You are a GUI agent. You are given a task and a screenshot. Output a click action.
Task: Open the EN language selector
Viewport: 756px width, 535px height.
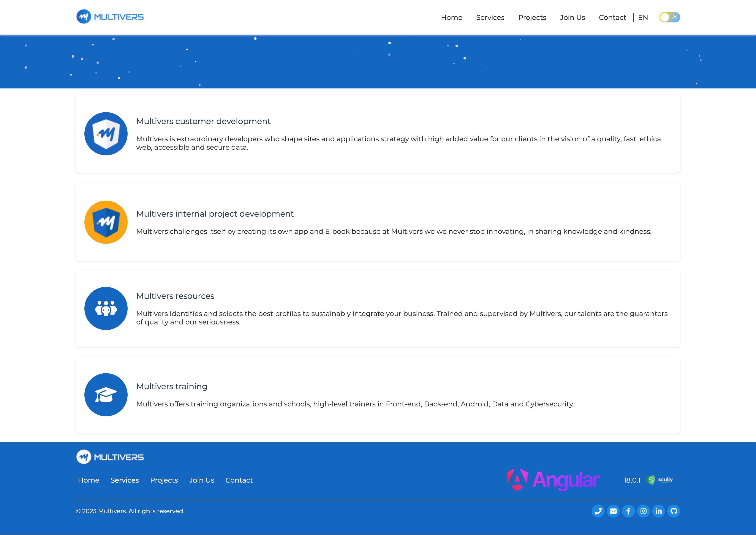pyautogui.click(x=643, y=17)
